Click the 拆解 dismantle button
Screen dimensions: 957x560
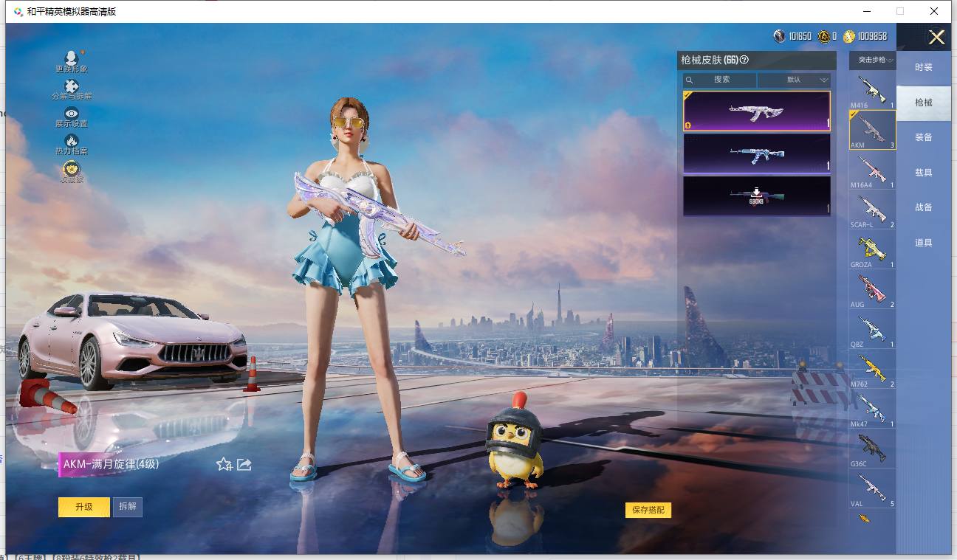(x=128, y=507)
